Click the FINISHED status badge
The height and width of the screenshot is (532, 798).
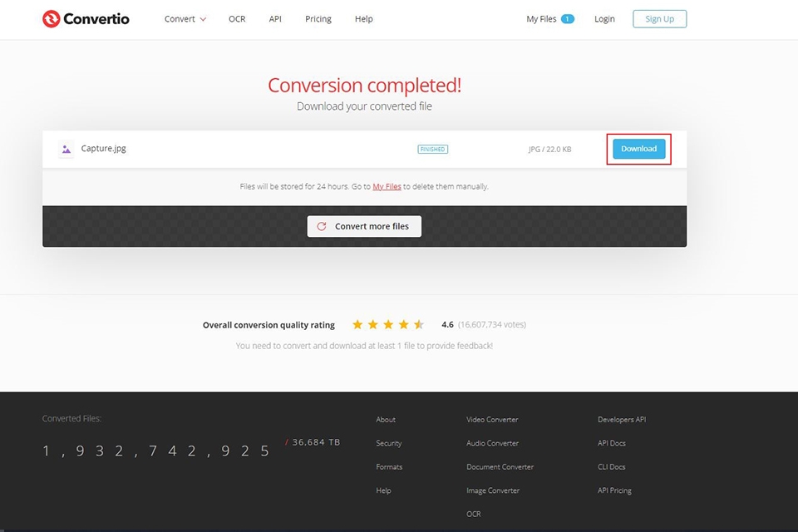click(x=432, y=149)
